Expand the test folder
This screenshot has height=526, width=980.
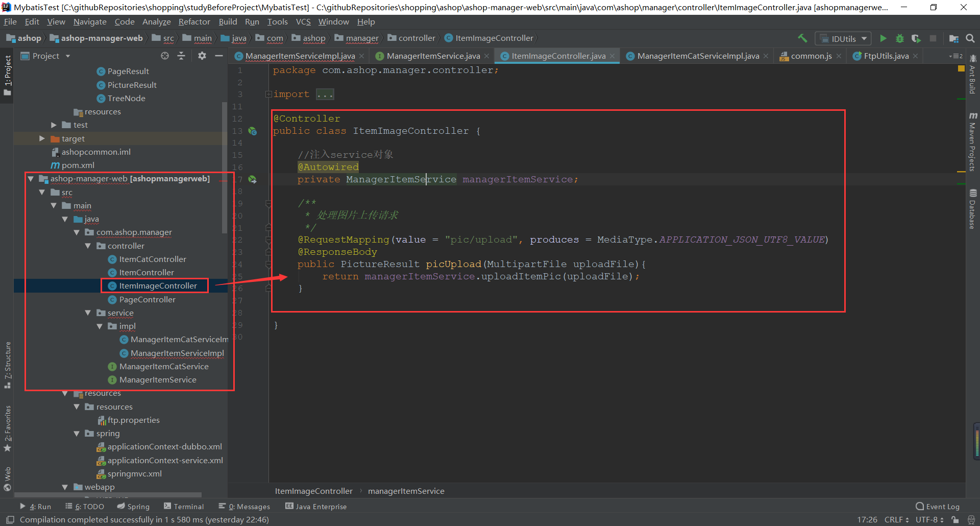pos(54,125)
